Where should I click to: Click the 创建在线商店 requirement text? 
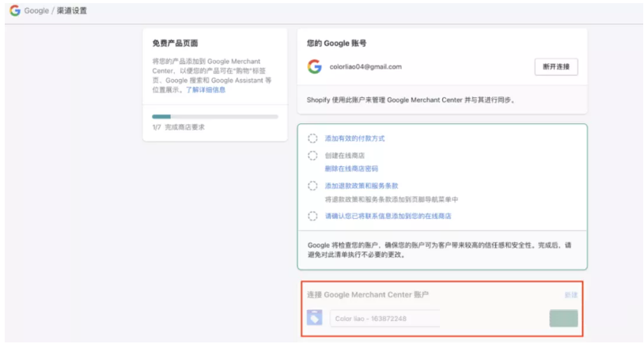pos(345,156)
